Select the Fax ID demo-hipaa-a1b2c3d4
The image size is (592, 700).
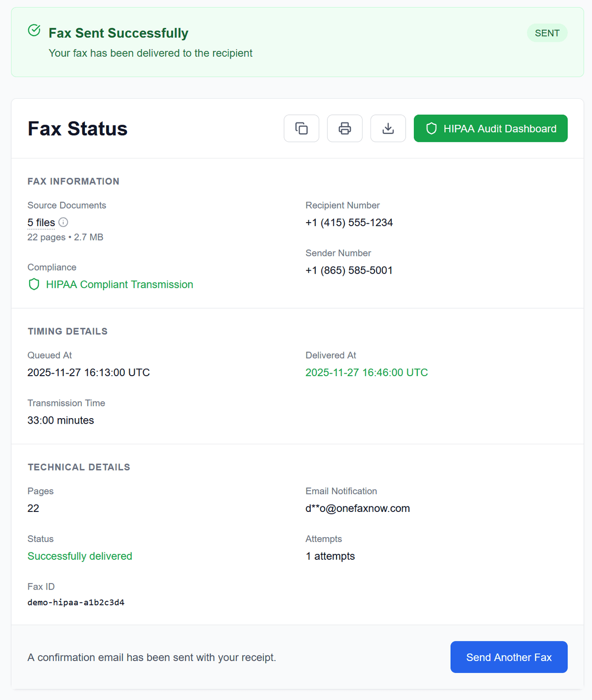pos(76,602)
